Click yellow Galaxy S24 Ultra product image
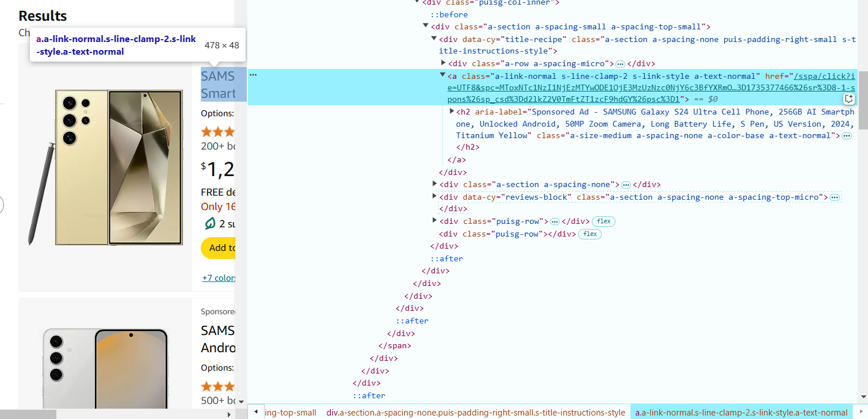868x419 pixels. tap(106, 167)
